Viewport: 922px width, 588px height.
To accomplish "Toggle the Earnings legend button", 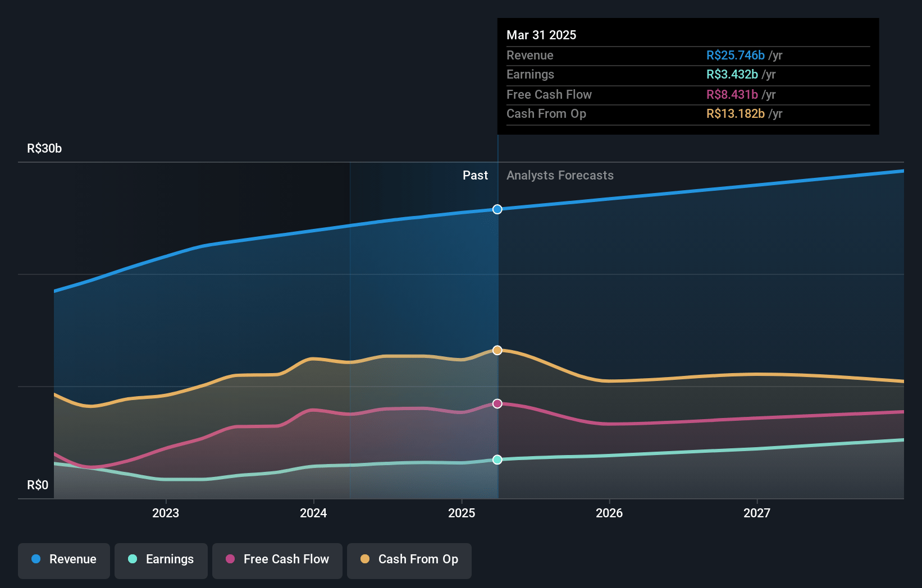I will pyautogui.click(x=161, y=561).
